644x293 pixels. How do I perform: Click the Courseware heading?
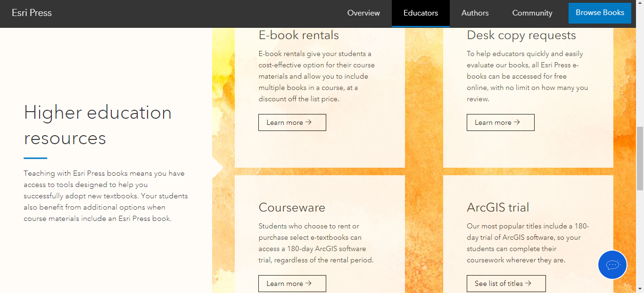tap(292, 207)
